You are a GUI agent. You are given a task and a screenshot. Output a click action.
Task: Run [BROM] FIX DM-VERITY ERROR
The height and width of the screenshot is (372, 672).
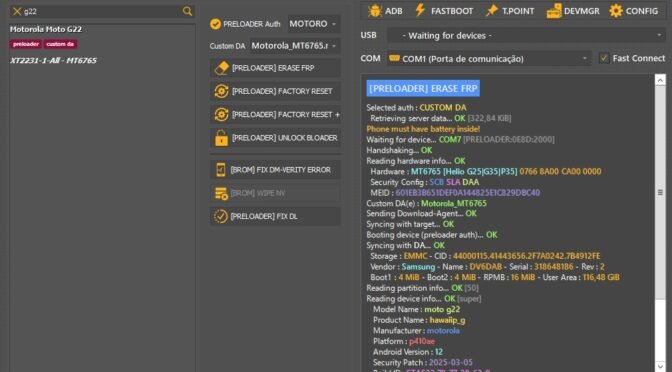(276, 170)
